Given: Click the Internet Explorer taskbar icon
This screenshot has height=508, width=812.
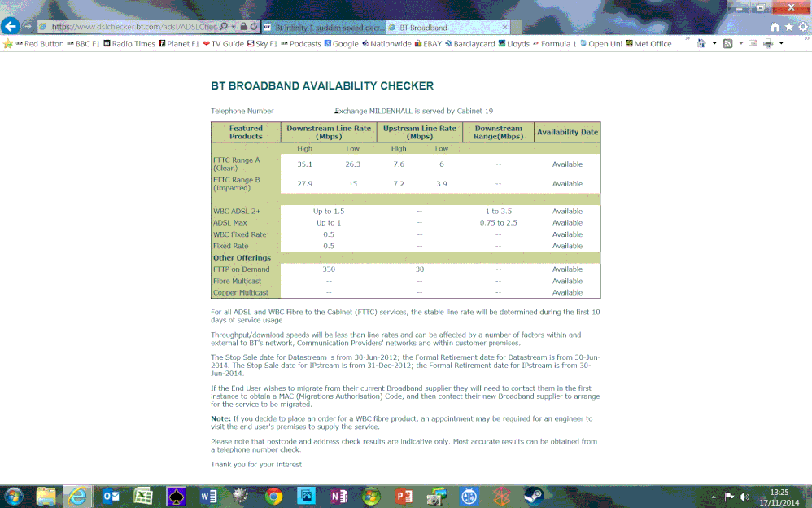Looking at the screenshot, I should point(77,497).
